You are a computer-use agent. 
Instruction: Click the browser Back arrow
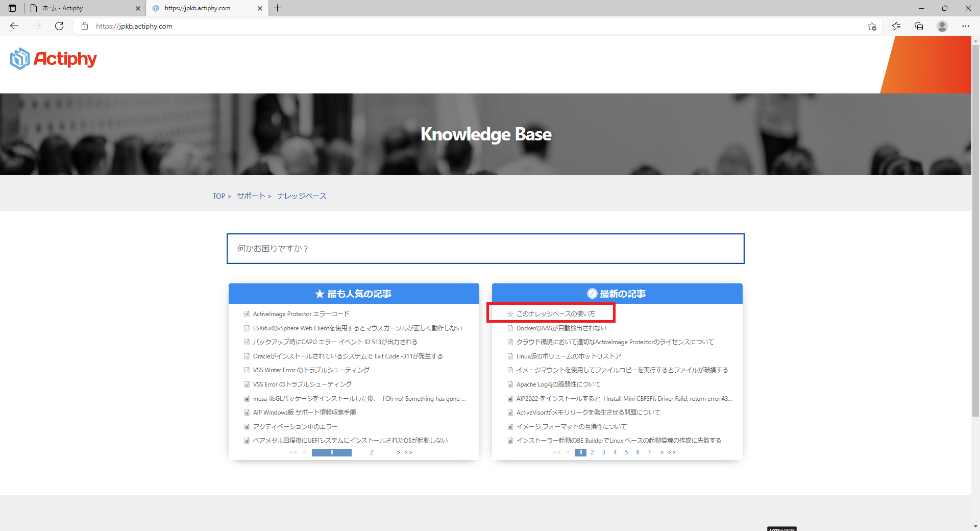(14, 26)
